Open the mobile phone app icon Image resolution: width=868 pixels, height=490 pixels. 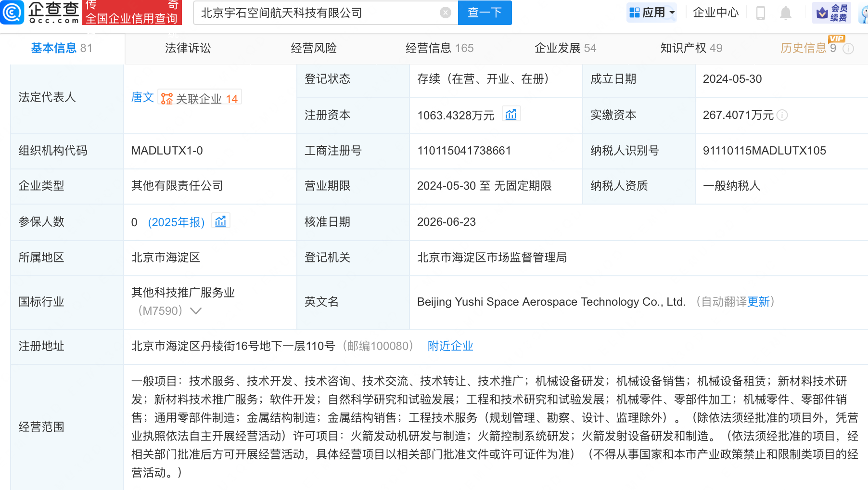point(761,13)
